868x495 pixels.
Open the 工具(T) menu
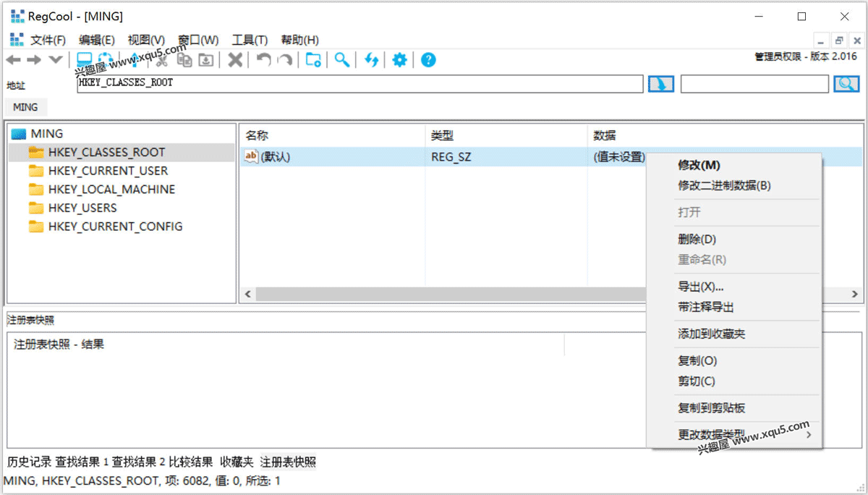[x=250, y=41]
